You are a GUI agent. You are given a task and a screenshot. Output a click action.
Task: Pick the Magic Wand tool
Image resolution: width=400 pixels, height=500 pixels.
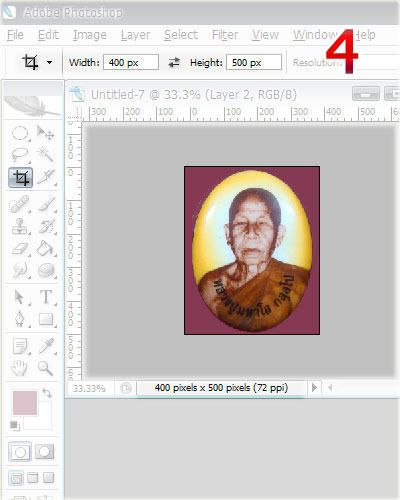coord(46,154)
